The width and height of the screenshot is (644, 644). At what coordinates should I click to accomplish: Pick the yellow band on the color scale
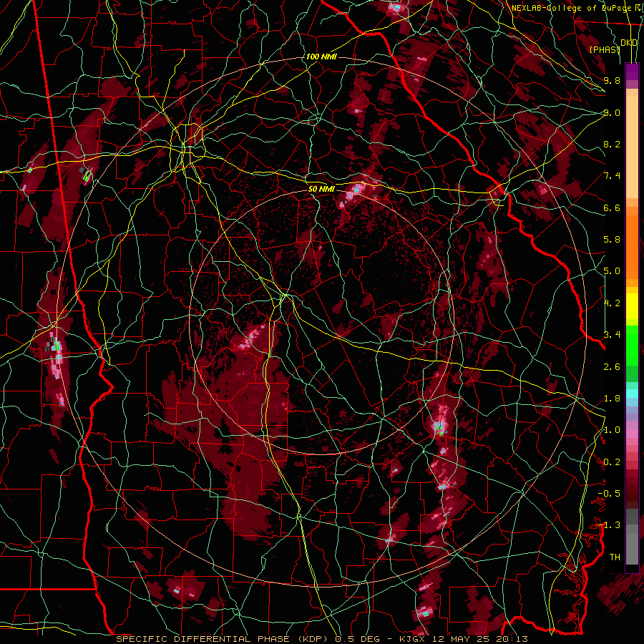[632, 306]
